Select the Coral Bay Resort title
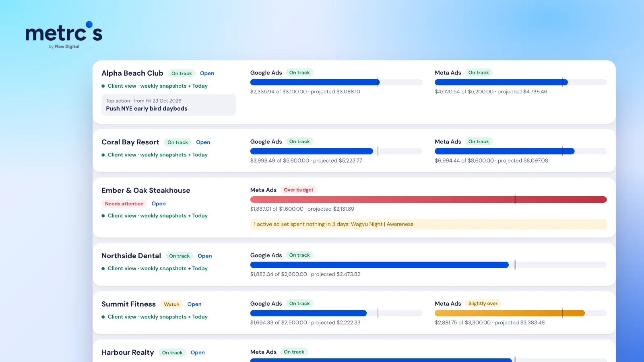The image size is (644, 362). click(x=130, y=142)
